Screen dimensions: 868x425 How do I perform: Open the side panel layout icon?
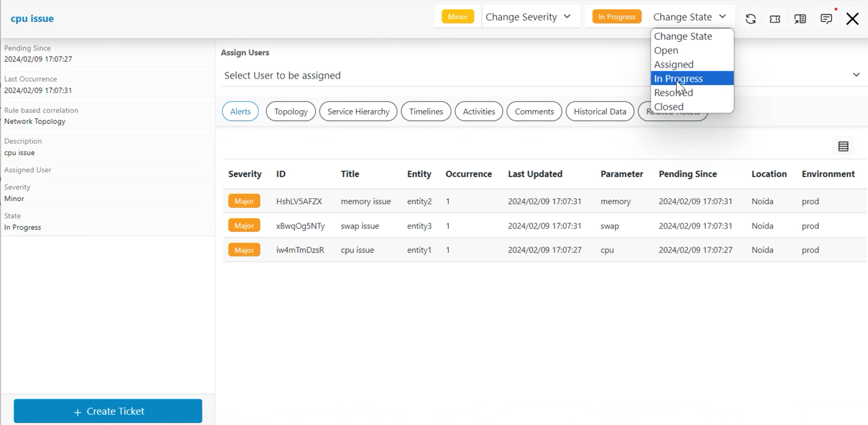800,19
